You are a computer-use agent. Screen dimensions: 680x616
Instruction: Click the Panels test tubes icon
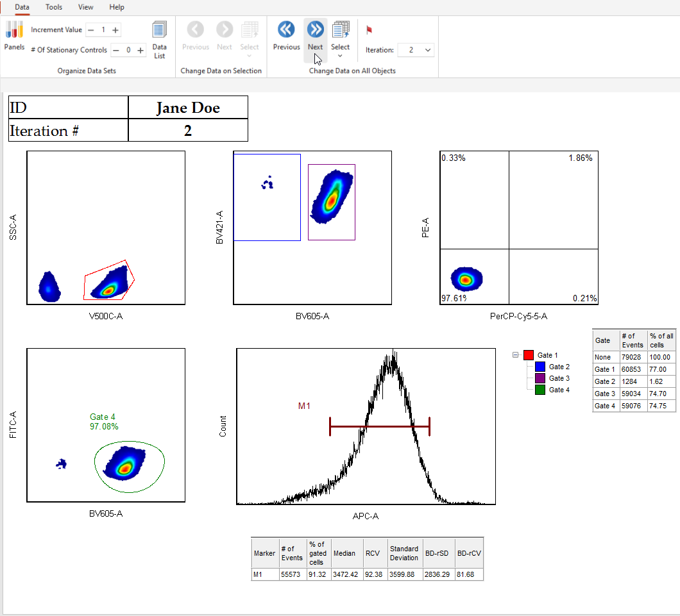[14, 29]
